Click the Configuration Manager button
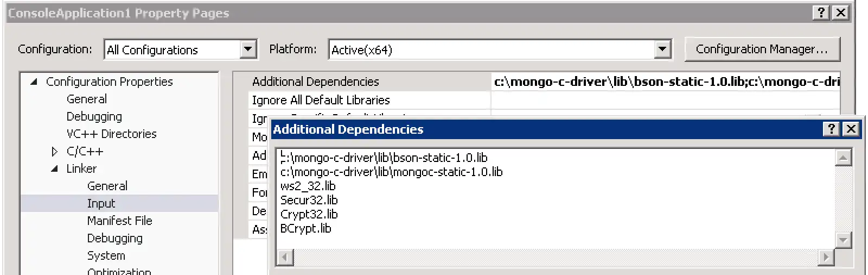This screenshot has height=275, width=868. click(x=762, y=49)
